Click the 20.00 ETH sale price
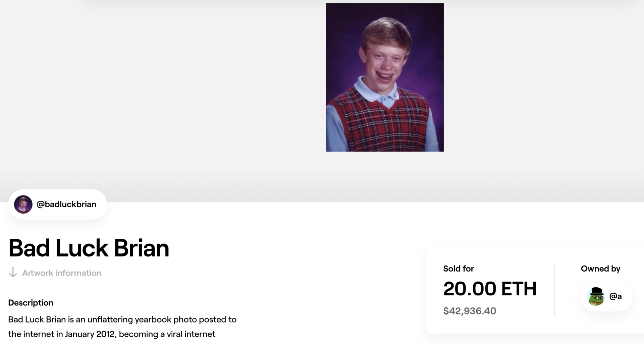 490,289
